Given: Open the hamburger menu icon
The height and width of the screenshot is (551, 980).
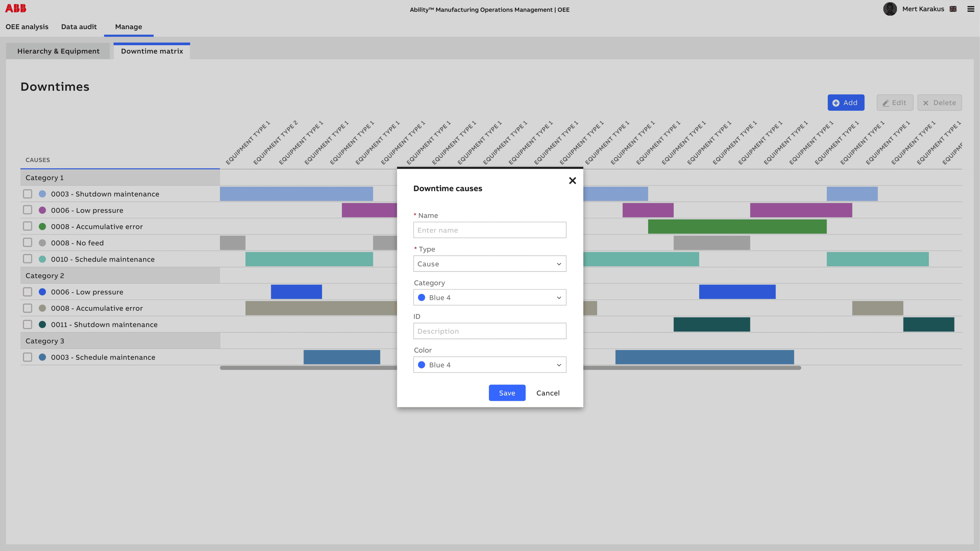Looking at the screenshot, I should [x=970, y=9].
